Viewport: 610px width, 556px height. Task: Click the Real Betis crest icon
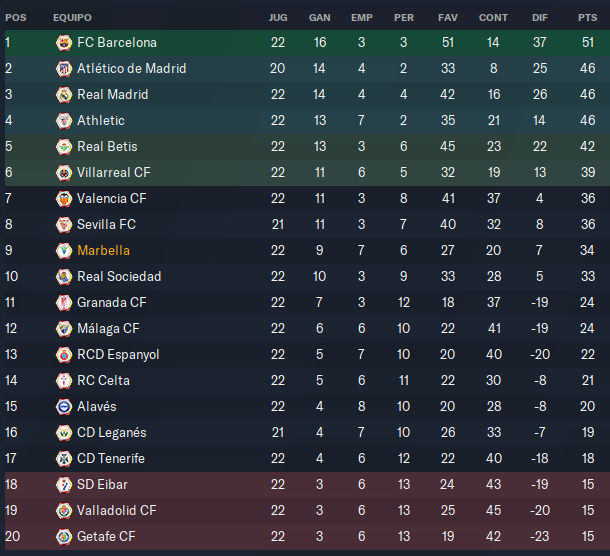pos(64,147)
